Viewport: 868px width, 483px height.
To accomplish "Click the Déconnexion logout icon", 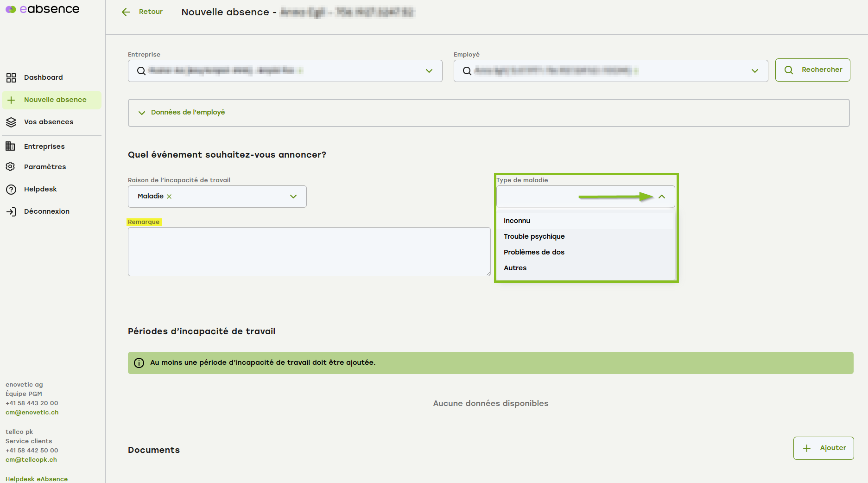I will tap(11, 212).
